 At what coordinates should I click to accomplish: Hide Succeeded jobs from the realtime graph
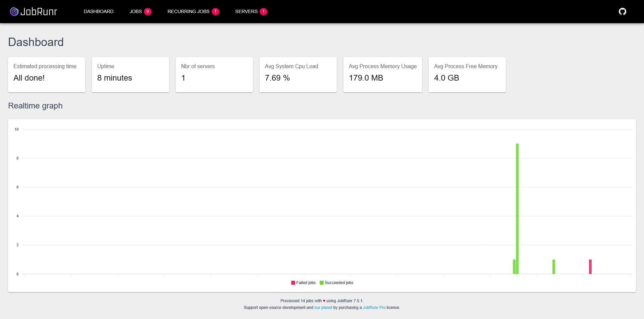(336, 282)
